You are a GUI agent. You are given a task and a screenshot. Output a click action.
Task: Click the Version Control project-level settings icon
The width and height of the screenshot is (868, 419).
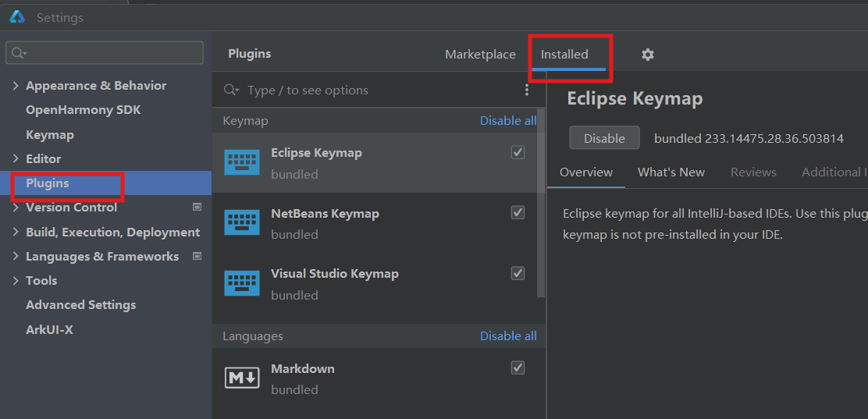point(197,208)
